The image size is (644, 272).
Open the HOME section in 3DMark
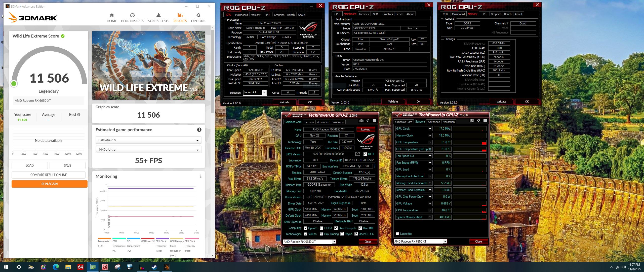click(112, 18)
